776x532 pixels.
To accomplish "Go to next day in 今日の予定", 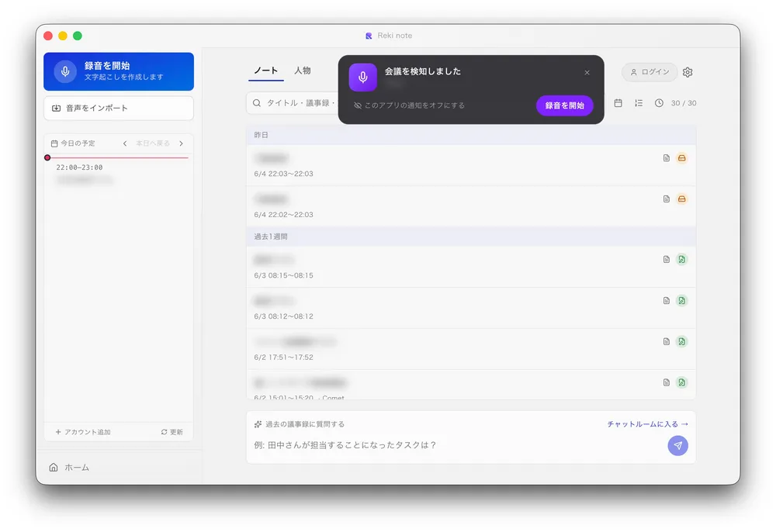I will [181, 143].
